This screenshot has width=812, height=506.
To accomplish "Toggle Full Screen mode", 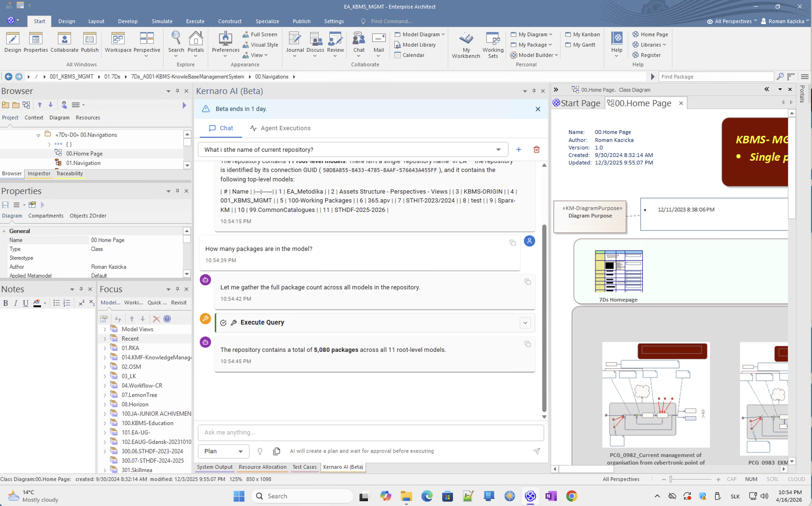I will [260, 35].
